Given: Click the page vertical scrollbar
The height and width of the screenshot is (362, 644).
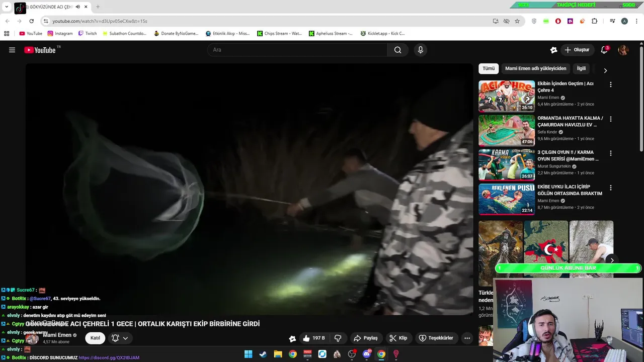Looking at the screenshot, I should [x=641, y=98].
